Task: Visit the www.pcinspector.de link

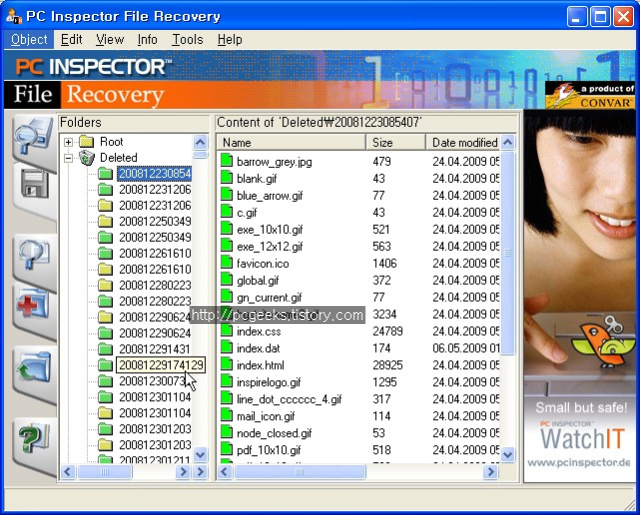Action: (579, 463)
